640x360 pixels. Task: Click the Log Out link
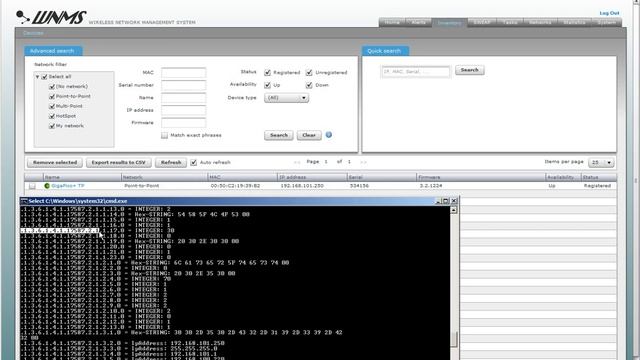point(609,13)
